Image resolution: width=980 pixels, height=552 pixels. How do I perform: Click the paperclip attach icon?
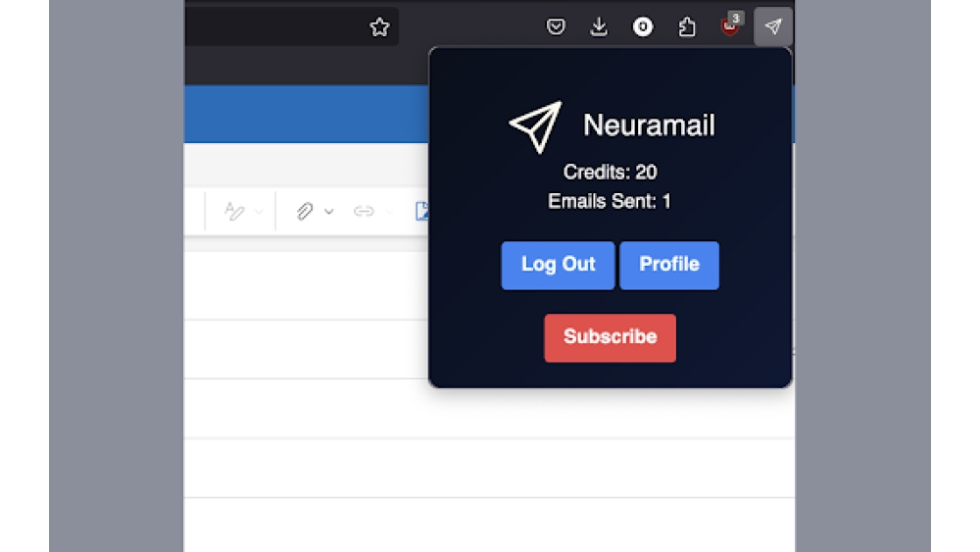(x=305, y=212)
